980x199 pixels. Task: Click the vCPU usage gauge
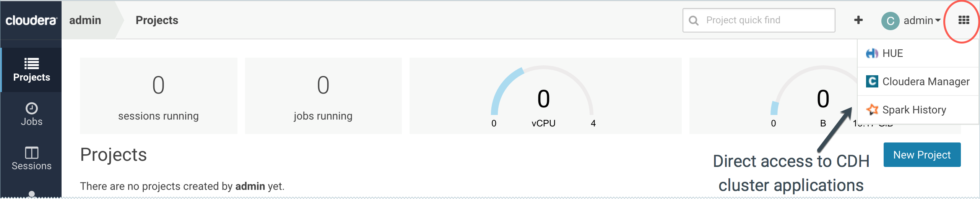click(x=543, y=95)
